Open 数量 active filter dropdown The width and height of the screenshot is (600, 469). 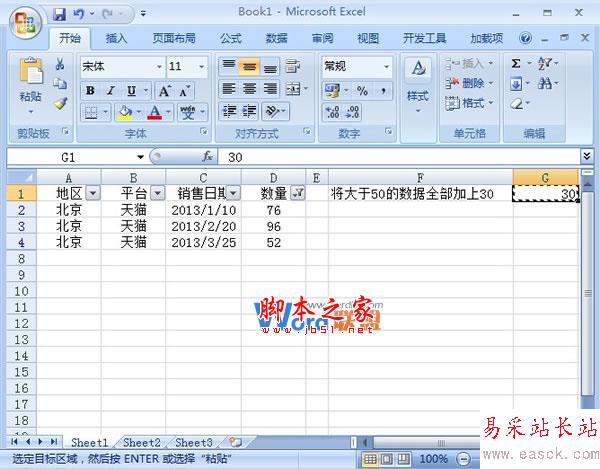click(298, 194)
